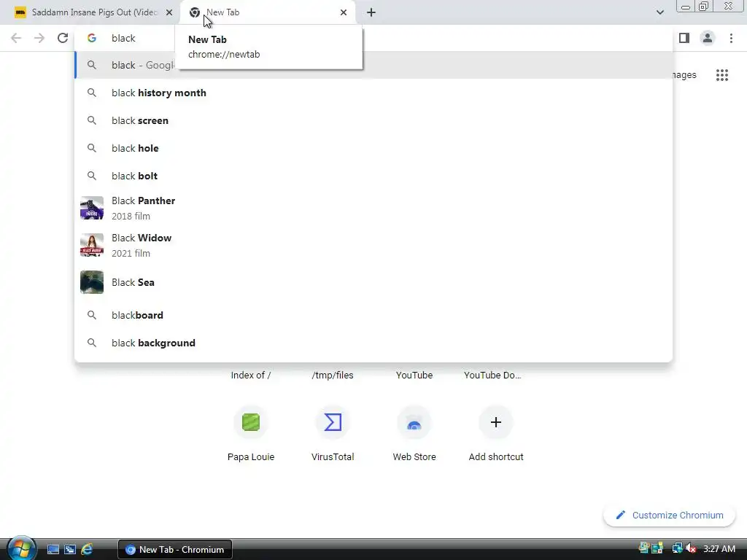The width and height of the screenshot is (747, 560).
Task: Open the side panel icon
Action: (684, 38)
